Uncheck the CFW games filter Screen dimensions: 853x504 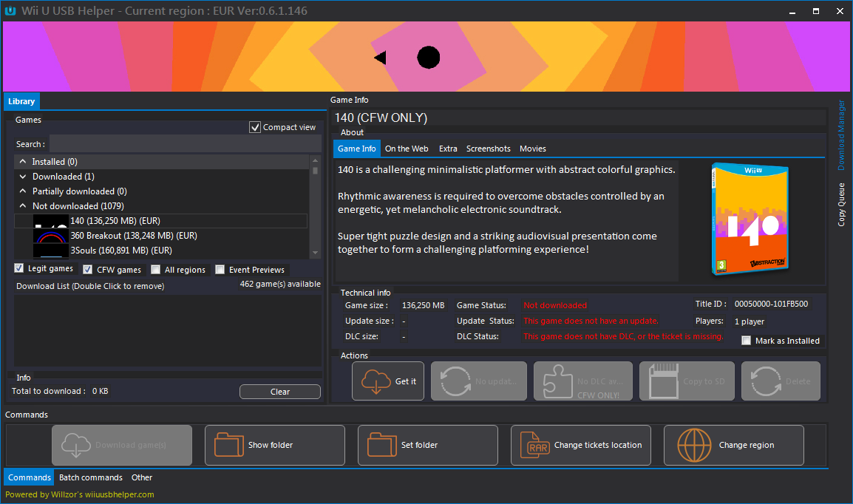(87, 270)
